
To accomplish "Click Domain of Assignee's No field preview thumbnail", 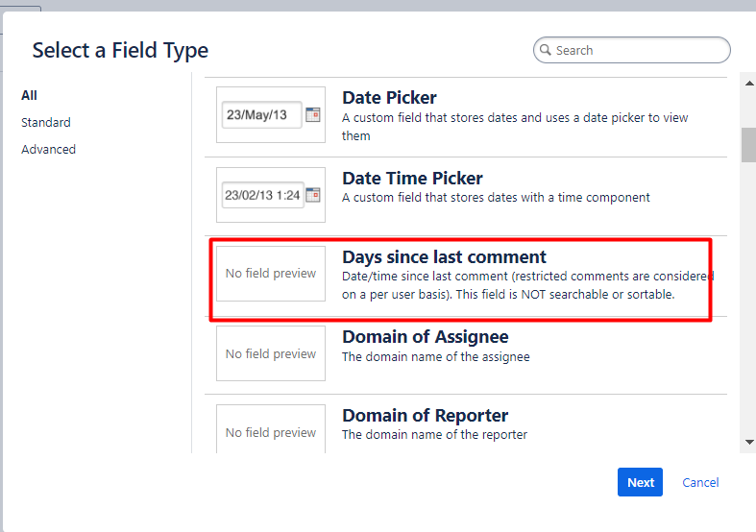I will pos(271,353).
